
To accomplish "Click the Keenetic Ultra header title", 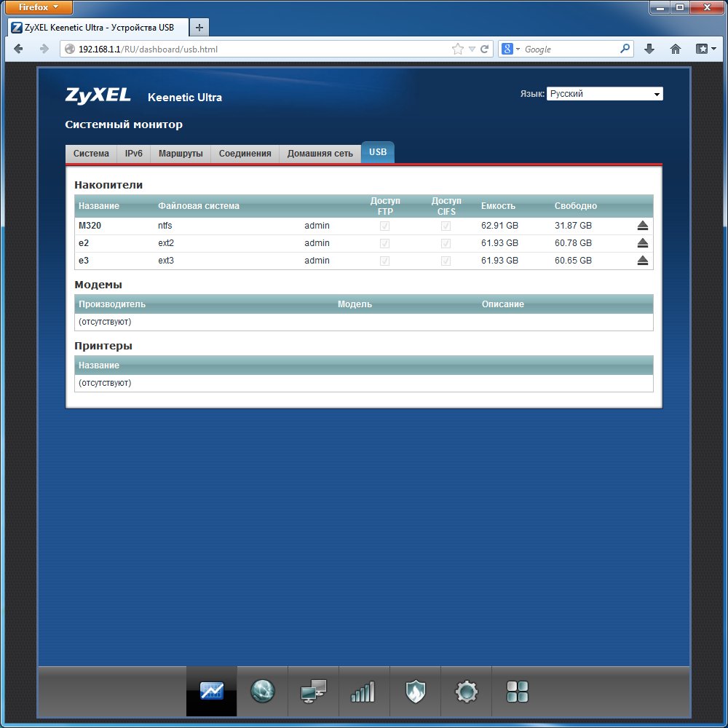I will (185, 98).
